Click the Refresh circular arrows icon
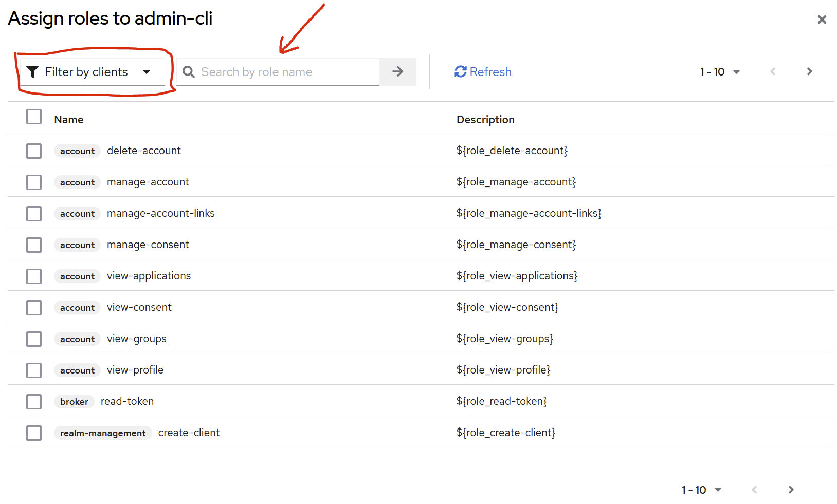837x504 pixels. pos(460,72)
